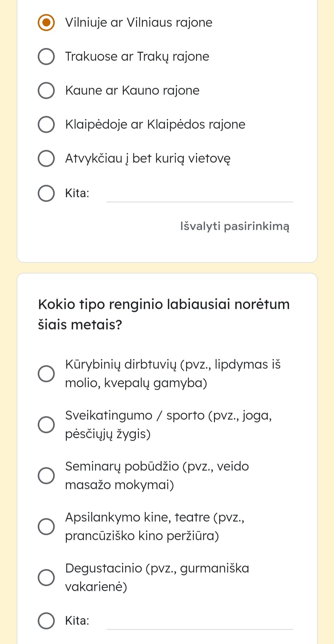Select Kaune ar Kauno rajone radio button
Screen dimensions: 334x644
point(46,90)
